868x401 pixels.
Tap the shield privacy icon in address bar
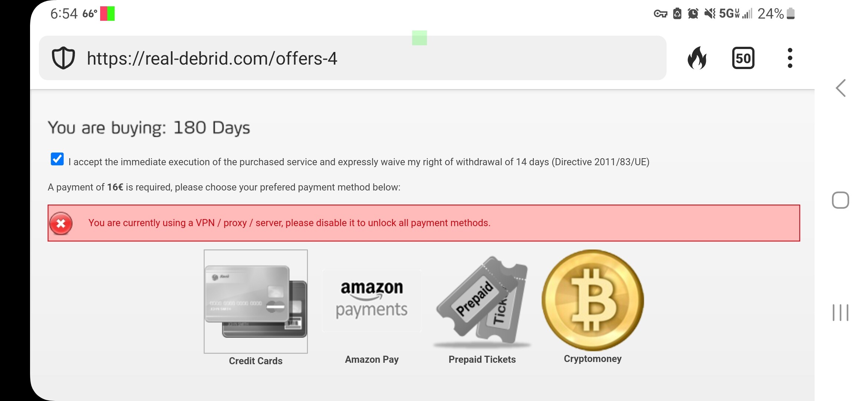tap(63, 58)
